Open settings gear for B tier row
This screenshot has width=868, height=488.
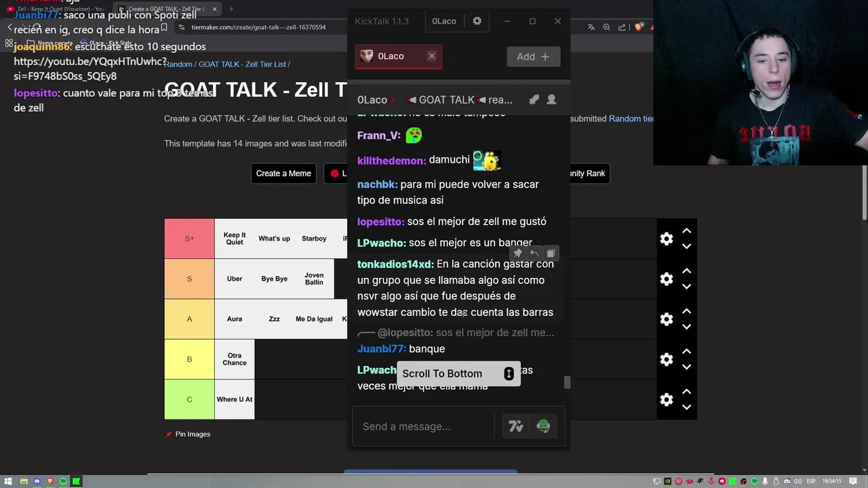click(x=667, y=359)
